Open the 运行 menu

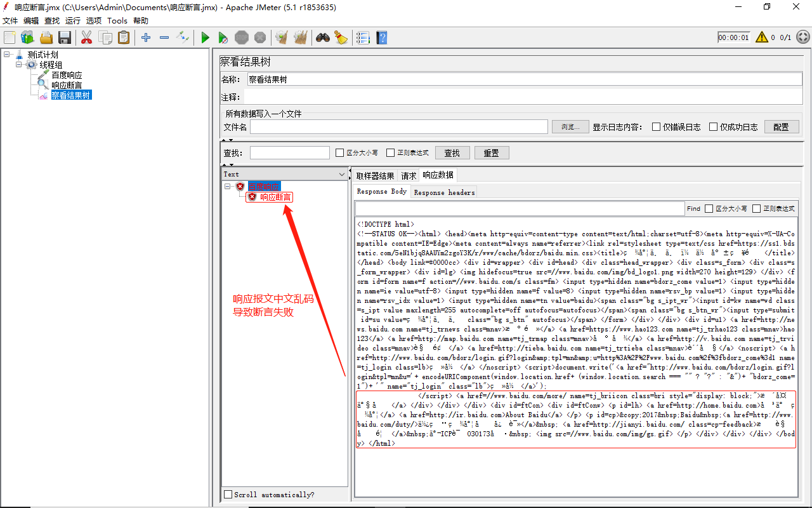[73, 21]
